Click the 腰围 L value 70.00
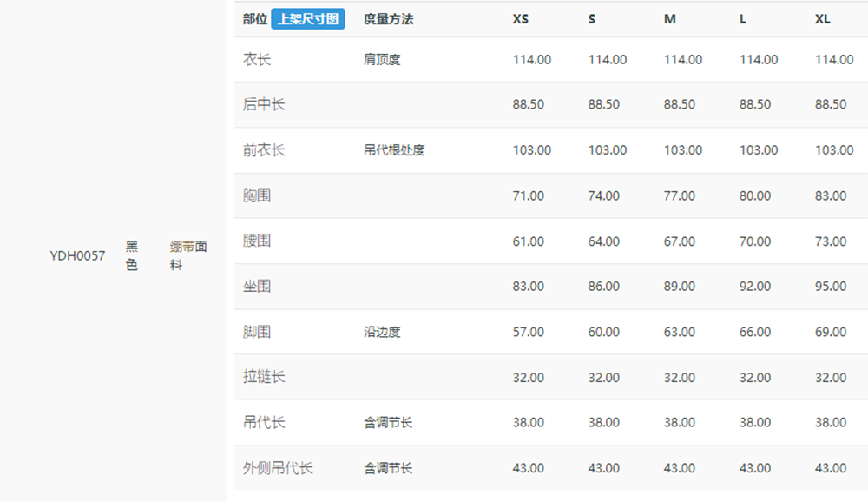Viewport: 868px width, 502px height. pos(755,241)
